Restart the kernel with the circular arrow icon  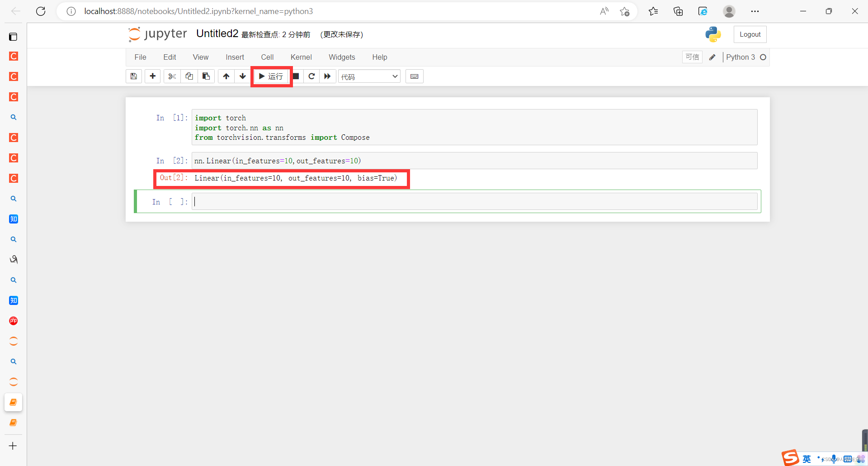[x=311, y=76]
